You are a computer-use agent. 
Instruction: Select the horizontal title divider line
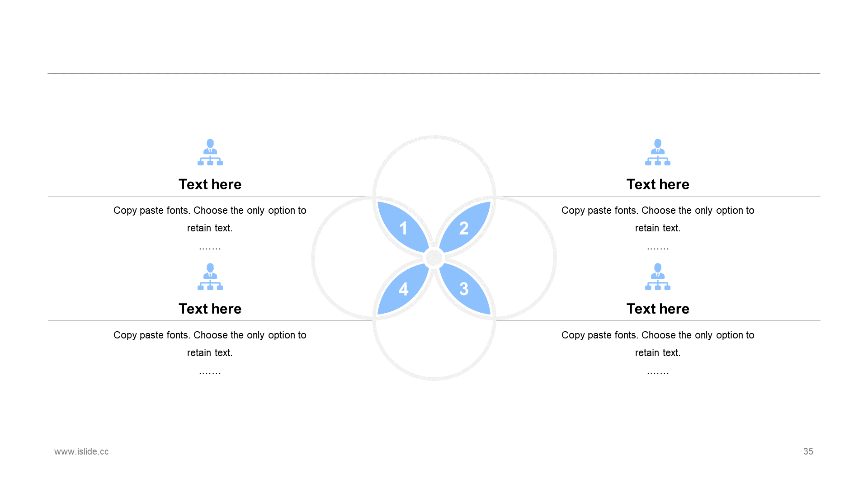(434, 73)
